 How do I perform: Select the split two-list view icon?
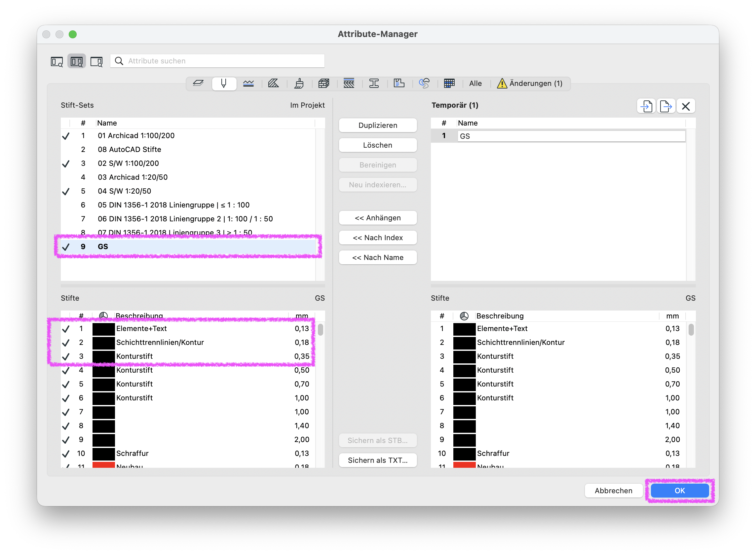(x=77, y=61)
